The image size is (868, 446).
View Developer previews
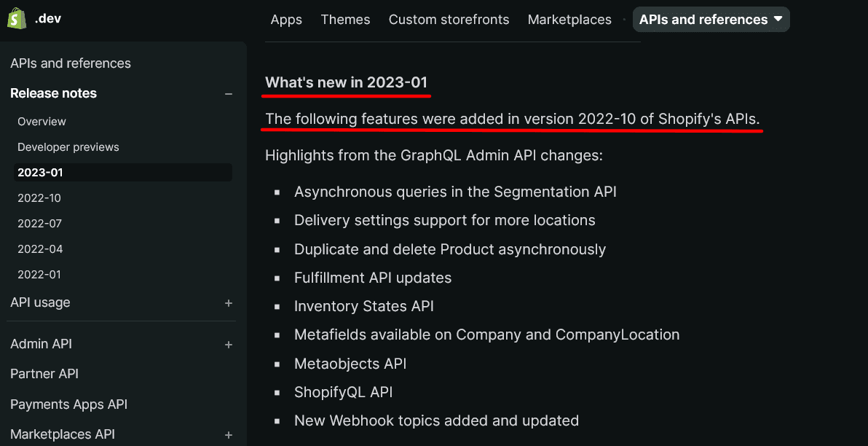(68, 146)
